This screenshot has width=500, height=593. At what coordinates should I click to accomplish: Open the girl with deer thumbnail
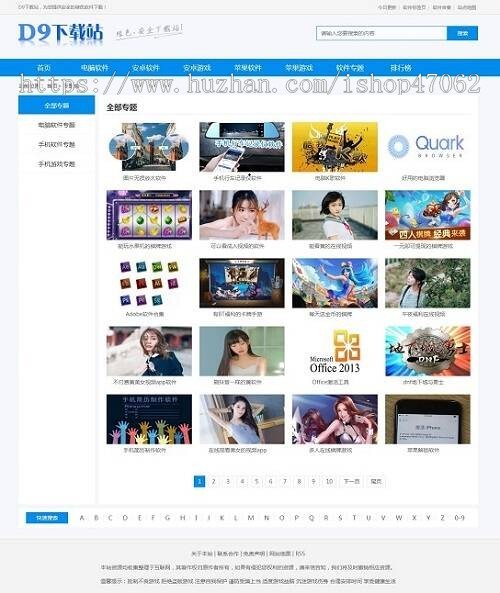click(242, 215)
